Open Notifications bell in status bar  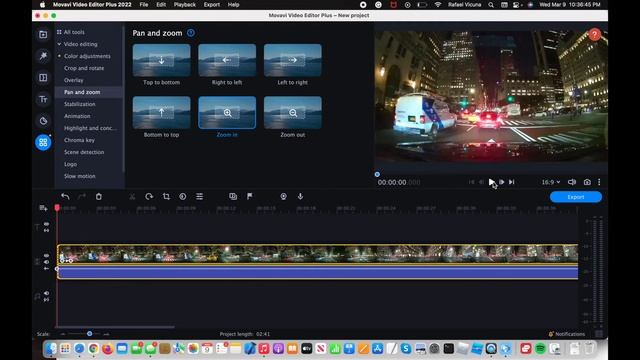[567, 334]
